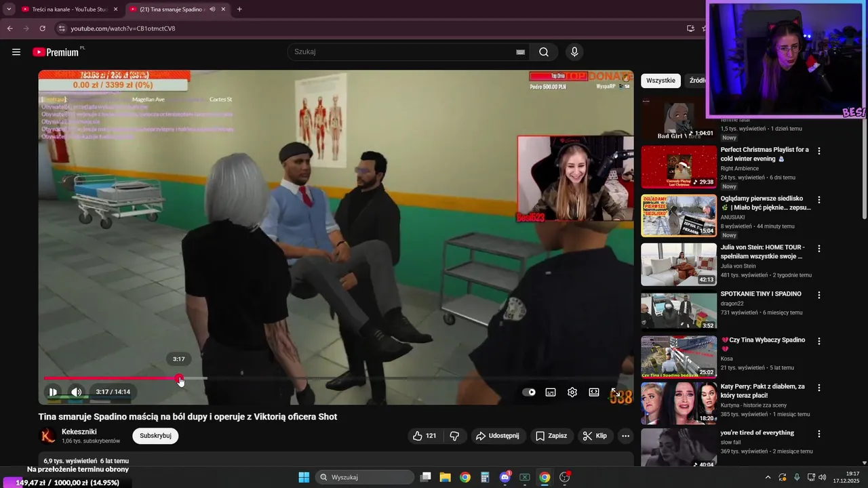Open Excel from taskbar
The image size is (868, 488).
coord(525,477)
